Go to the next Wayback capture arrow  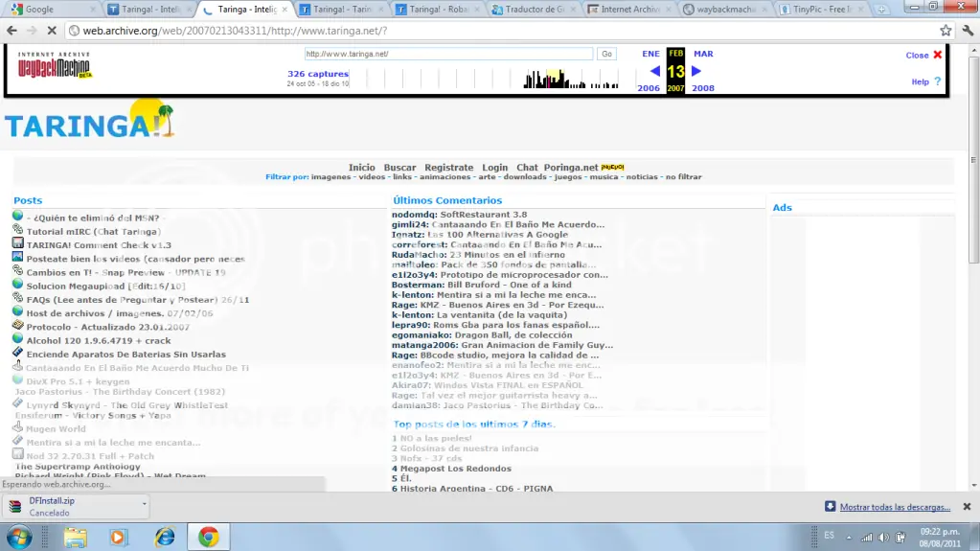[696, 71]
